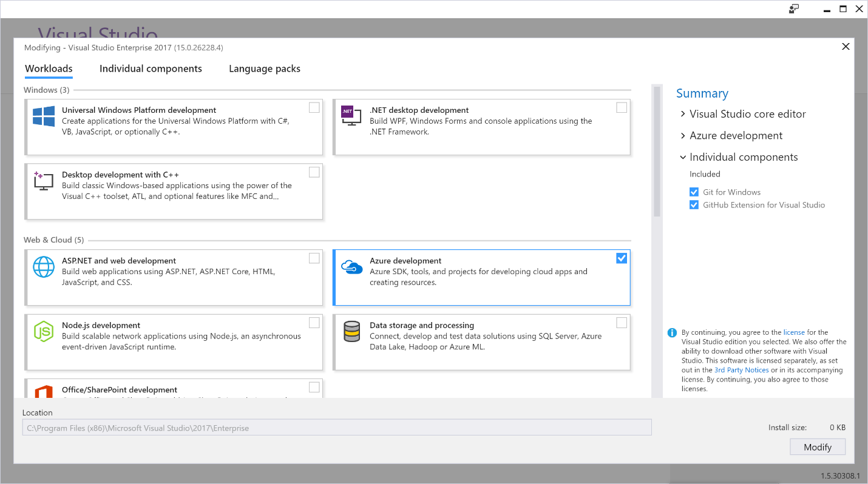Click the info icon beside license notice
The width and height of the screenshot is (868, 484).
point(672,332)
